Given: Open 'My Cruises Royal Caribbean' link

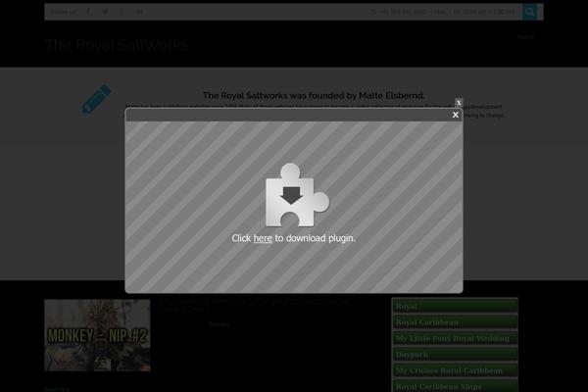Looking at the screenshot, I should coord(455,370).
